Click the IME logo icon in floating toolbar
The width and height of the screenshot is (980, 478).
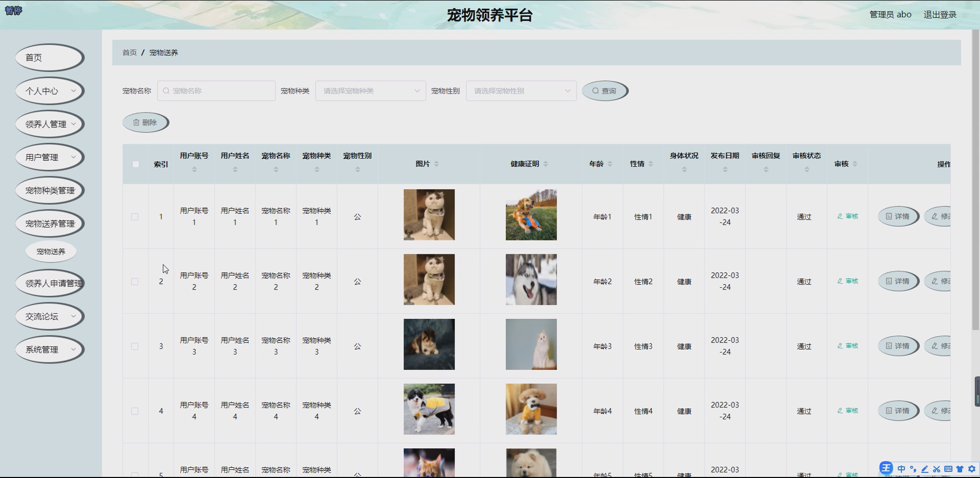click(x=886, y=468)
